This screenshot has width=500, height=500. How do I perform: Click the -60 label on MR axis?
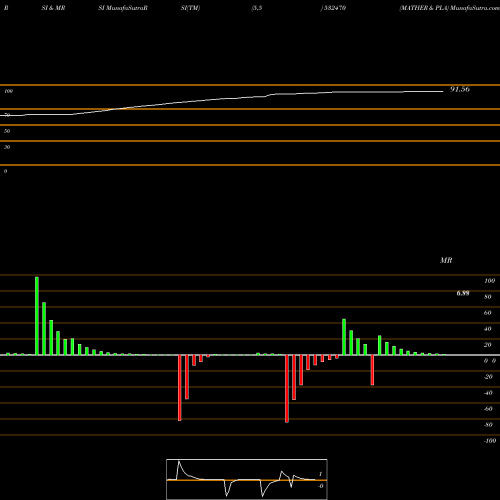(488, 409)
